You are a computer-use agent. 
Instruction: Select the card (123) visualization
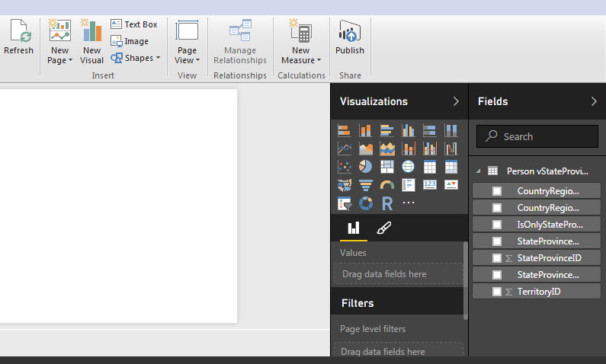[429, 185]
